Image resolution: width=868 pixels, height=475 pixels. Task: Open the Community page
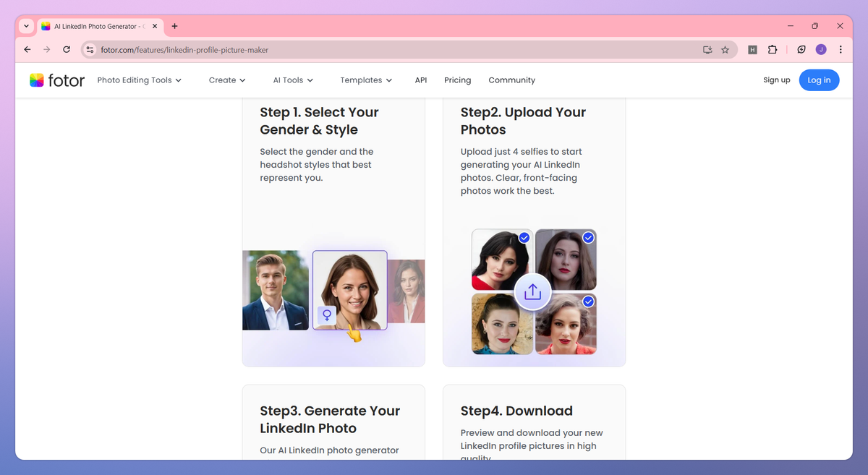click(x=512, y=80)
